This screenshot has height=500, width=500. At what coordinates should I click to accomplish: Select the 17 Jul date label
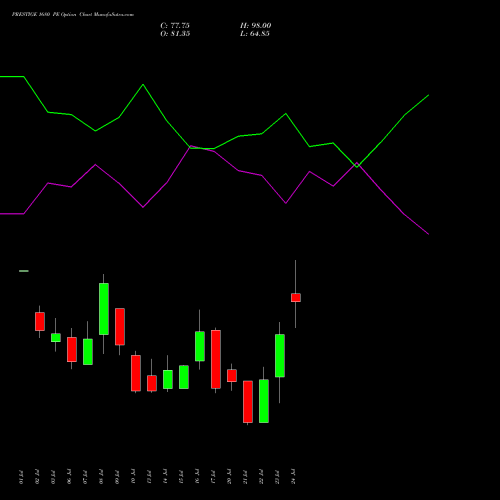(x=213, y=477)
